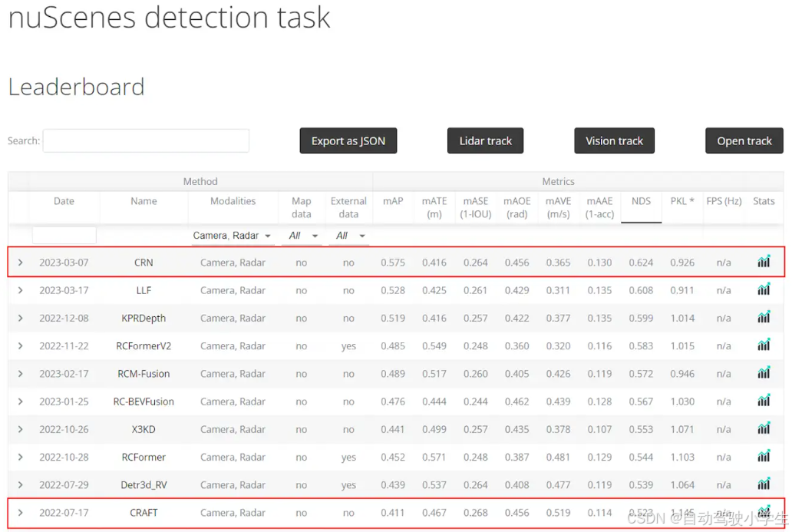792x532 pixels.
Task: Sort by the Modalities column header
Action: 233,201
